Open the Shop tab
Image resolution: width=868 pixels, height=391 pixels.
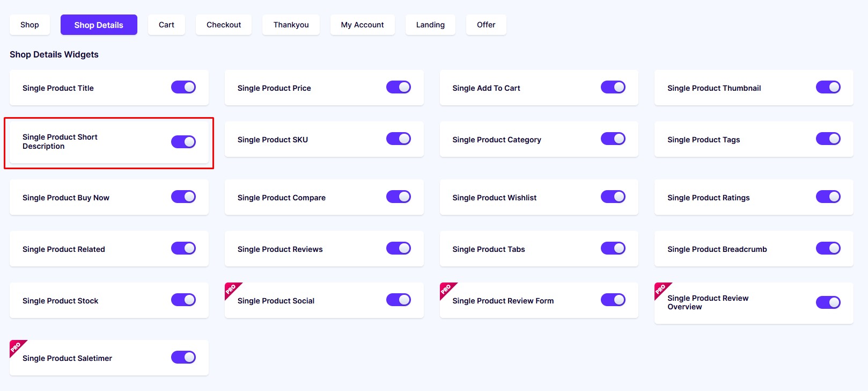30,25
